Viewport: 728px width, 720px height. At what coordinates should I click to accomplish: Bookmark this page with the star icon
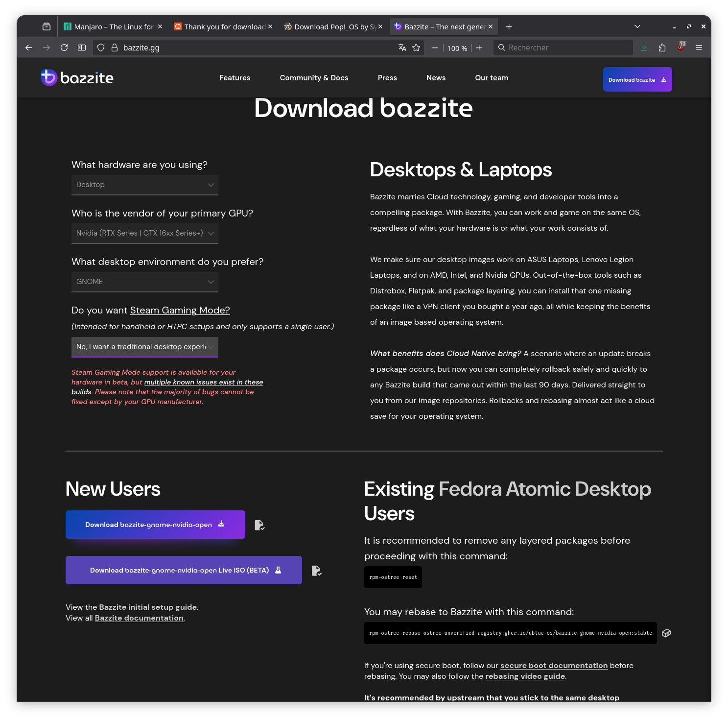click(x=416, y=48)
